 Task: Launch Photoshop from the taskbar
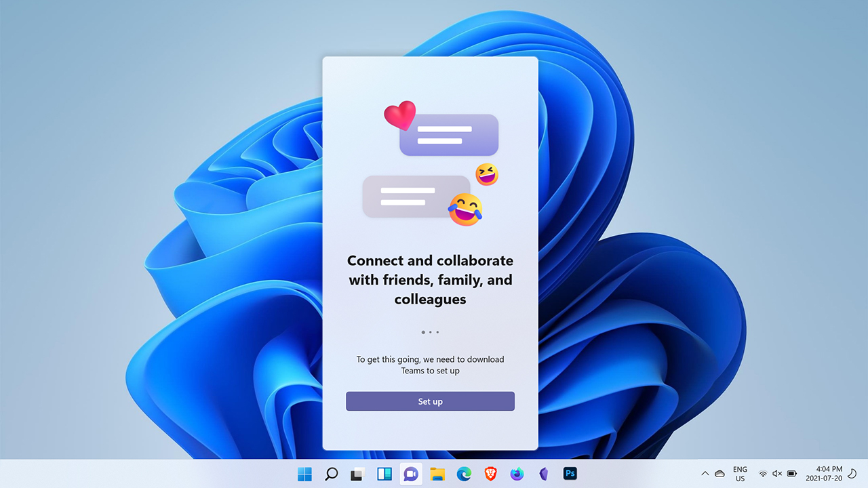point(570,474)
